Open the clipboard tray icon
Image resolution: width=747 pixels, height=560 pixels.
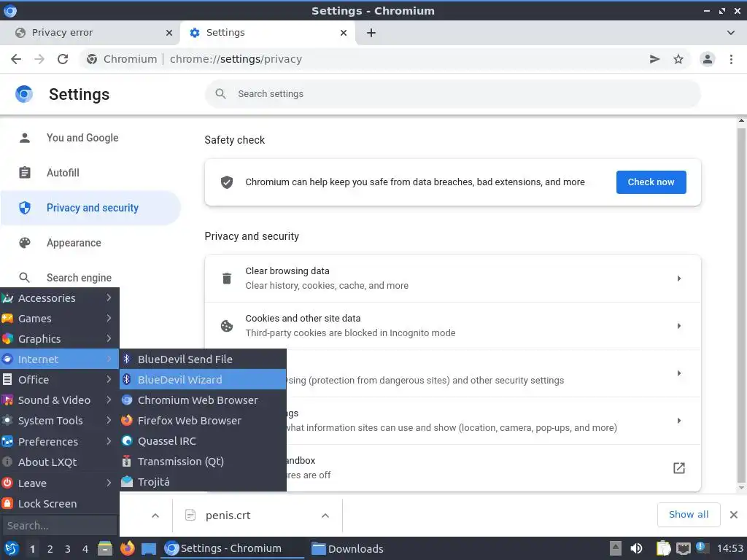pos(662,548)
